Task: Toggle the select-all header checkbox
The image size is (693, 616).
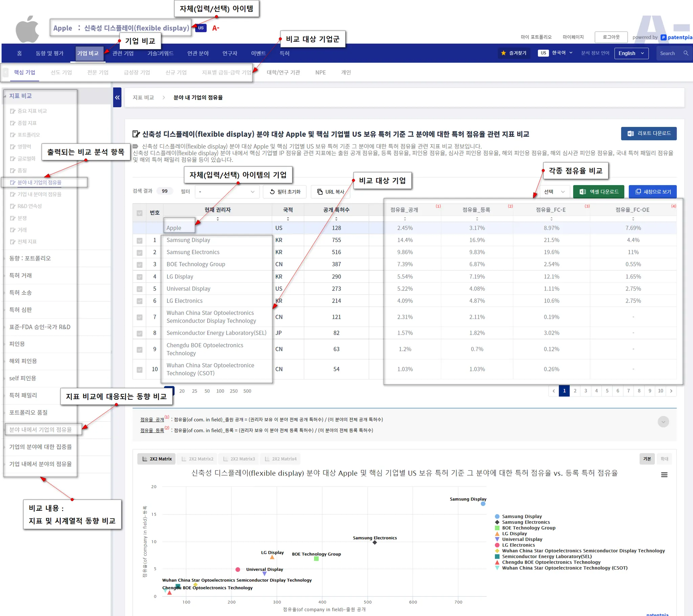Action: click(139, 213)
